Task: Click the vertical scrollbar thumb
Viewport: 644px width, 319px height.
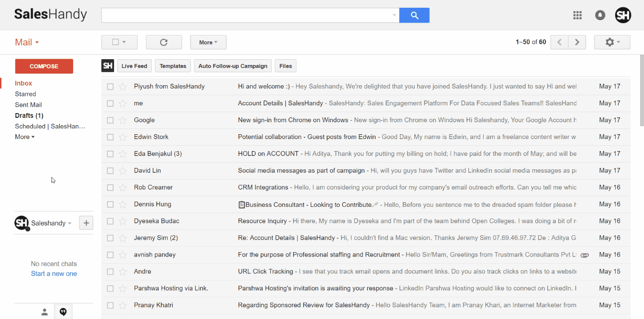Action: (642, 90)
